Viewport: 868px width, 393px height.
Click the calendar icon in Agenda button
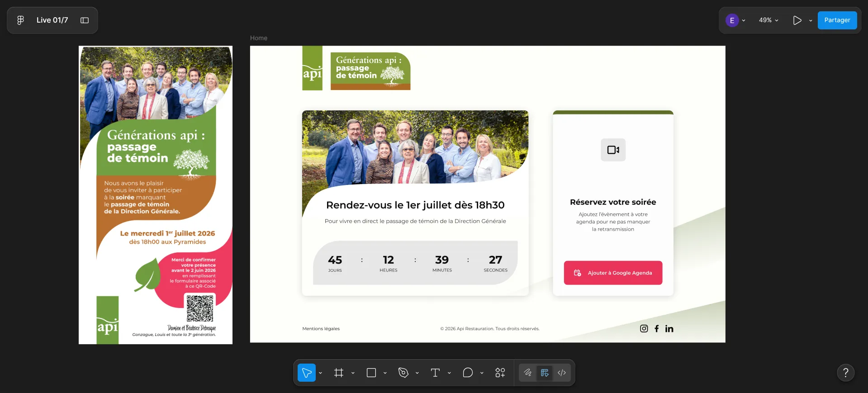pyautogui.click(x=578, y=273)
